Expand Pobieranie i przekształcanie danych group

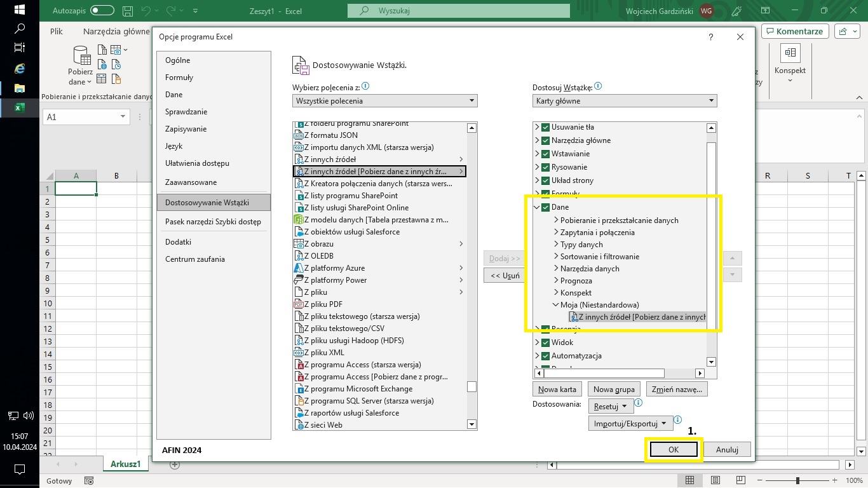click(556, 220)
